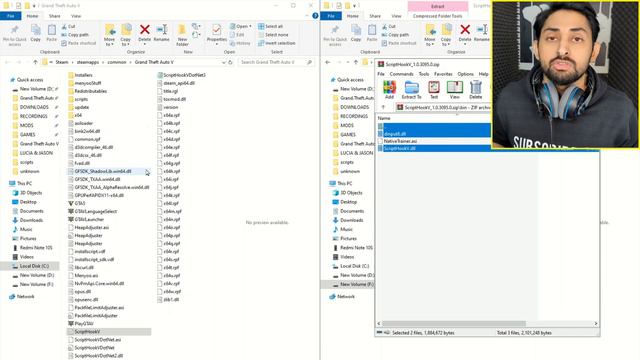Click the right arrow of WinRAR's horizontal scrollbar
Screen dimensions: 640x360
[596, 323]
